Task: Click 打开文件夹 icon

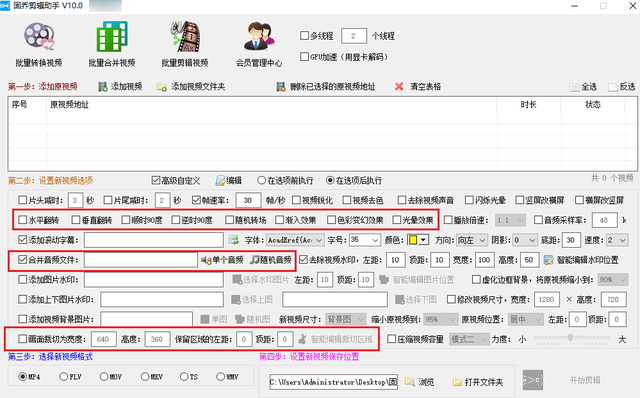Action: [x=457, y=382]
